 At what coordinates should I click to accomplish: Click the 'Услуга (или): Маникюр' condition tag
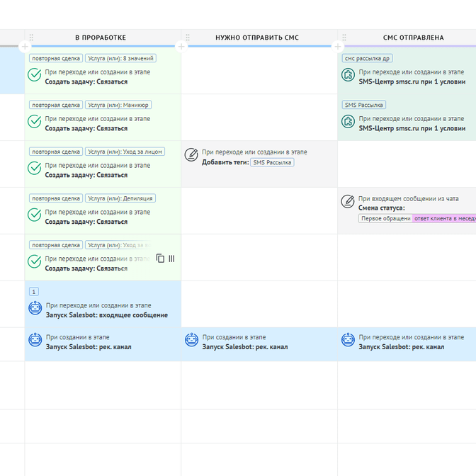click(x=118, y=105)
